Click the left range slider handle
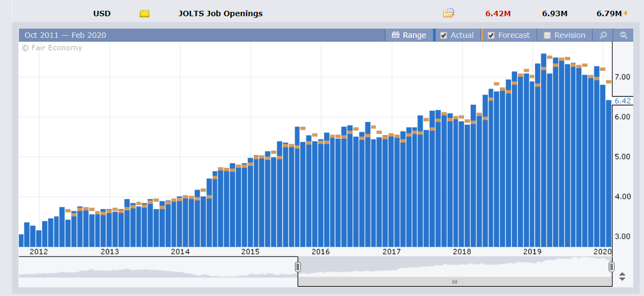 point(298,267)
